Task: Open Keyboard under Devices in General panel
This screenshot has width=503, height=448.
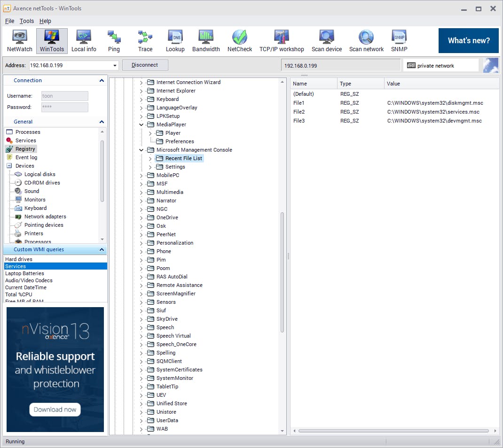Action: pyautogui.click(x=35, y=208)
